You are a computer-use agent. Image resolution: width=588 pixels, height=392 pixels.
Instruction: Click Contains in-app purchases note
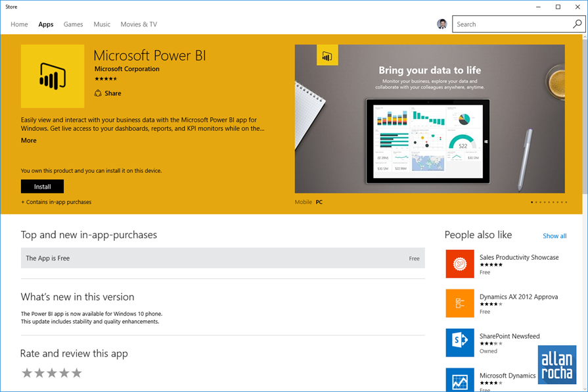(57, 202)
